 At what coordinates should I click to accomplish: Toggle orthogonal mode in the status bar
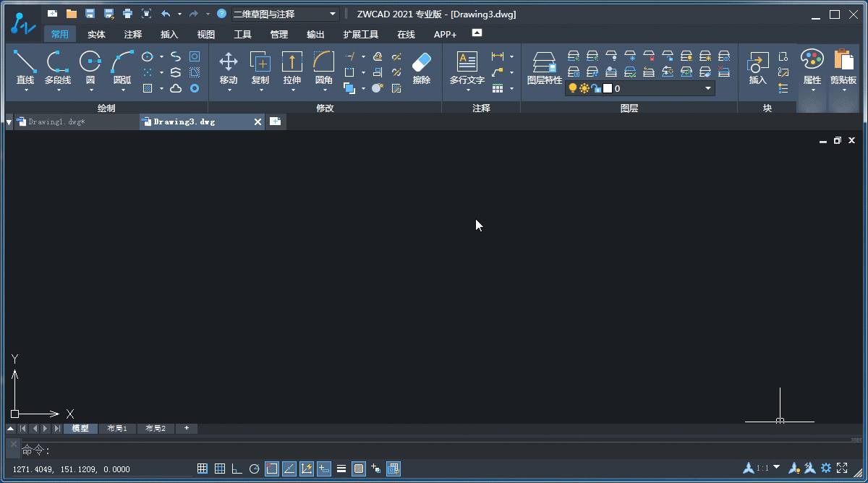[x=237, y=468]
